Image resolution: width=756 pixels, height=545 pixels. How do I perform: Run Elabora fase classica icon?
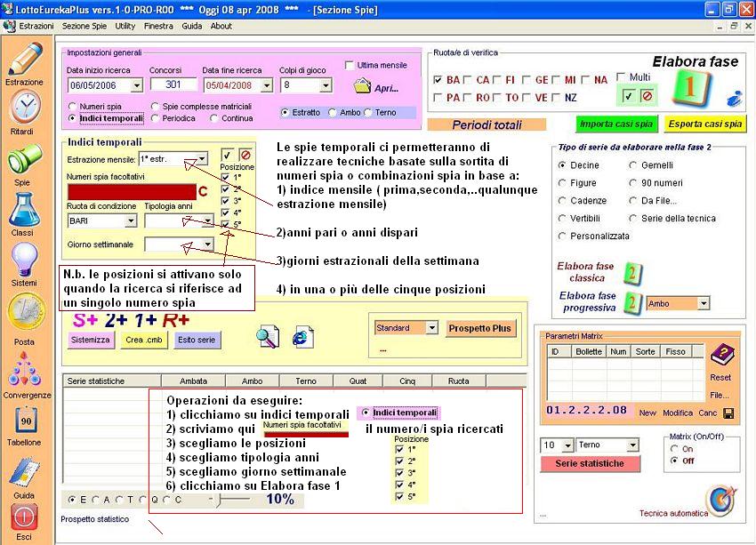coord(632,273)
